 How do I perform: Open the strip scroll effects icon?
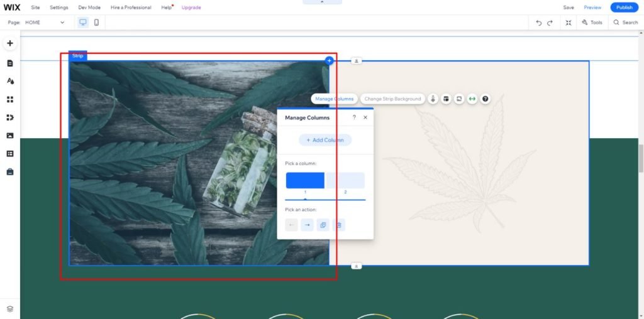459,99
